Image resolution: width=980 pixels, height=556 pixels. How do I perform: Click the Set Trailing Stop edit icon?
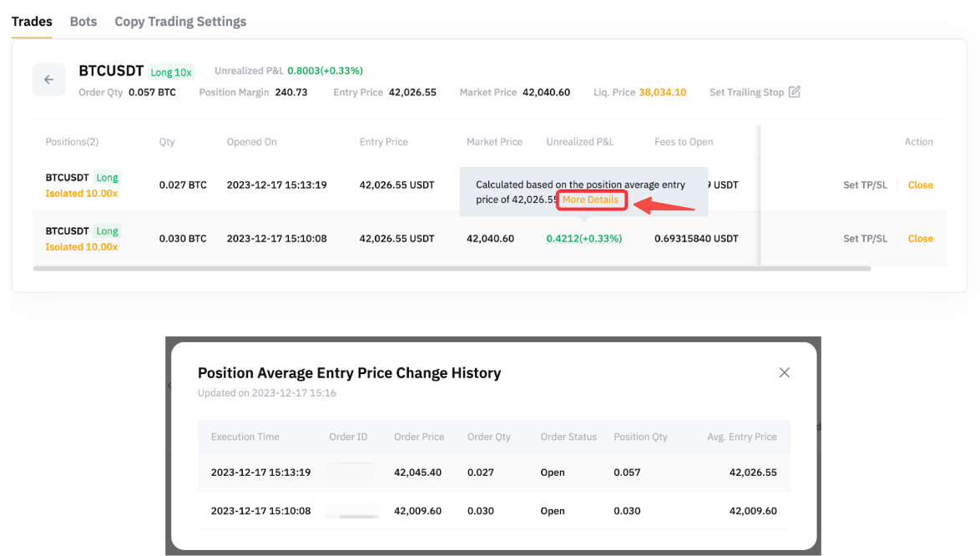click(794, 92)
